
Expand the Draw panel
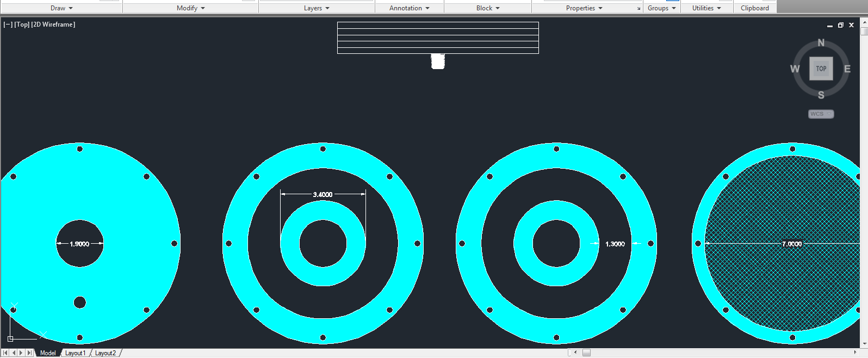point(61,8)
